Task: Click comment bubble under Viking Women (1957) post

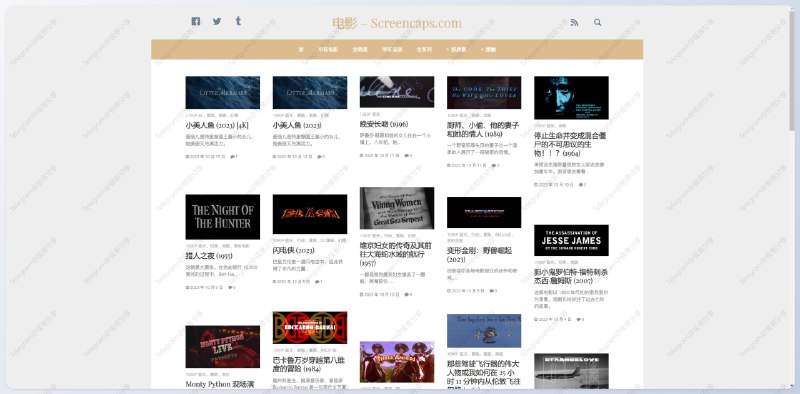Action: pos(408,294)
